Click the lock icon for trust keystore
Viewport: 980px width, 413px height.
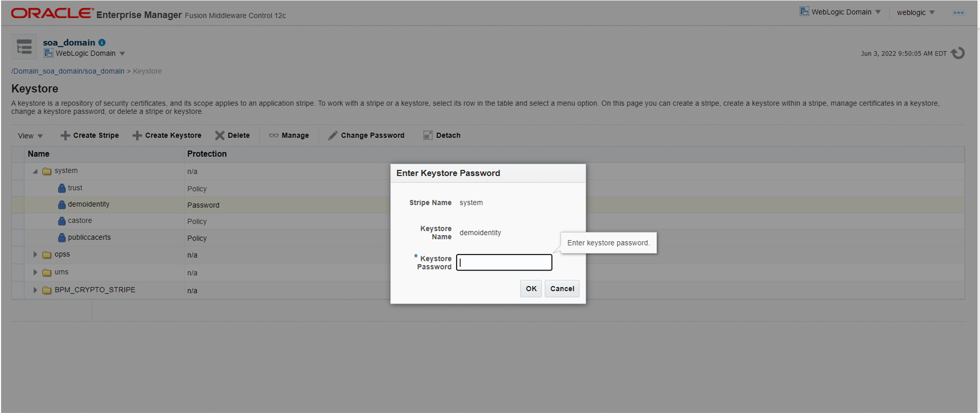(62, 188)
